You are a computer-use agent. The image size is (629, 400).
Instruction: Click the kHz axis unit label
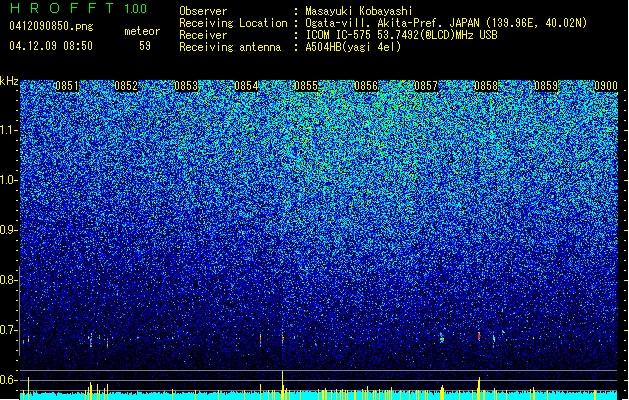click(x=9, y=81)
